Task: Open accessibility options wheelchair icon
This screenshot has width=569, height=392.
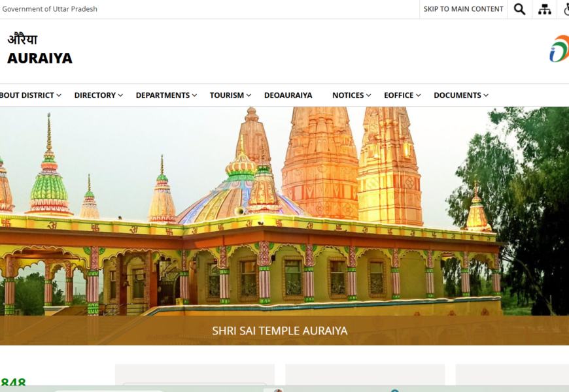Action: click(566, 9)
